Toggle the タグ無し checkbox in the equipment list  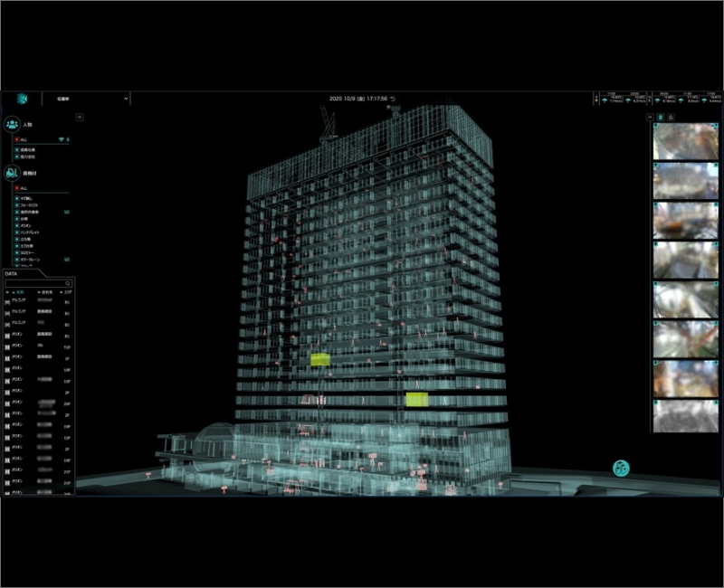(x=17, y=199)
